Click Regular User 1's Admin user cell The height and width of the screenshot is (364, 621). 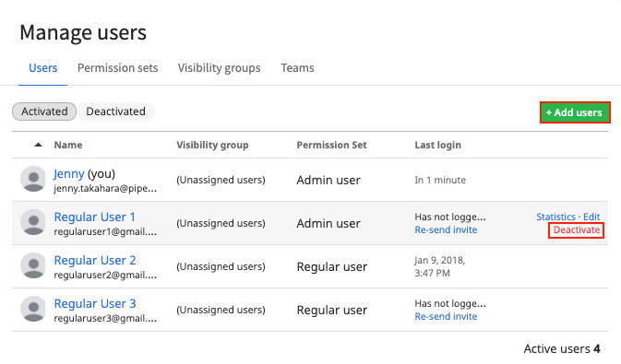tap(328, 224)
